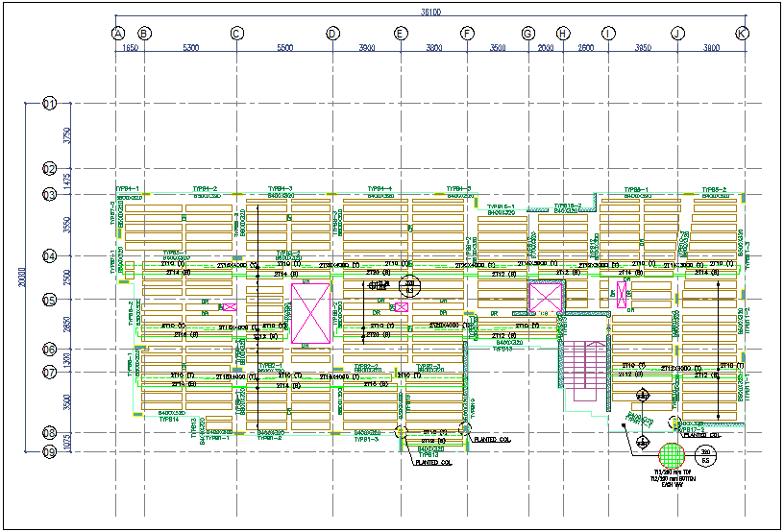Select the 2000 dimension between G and H
The image size is (784, 532).
click(x=546, y=48)
